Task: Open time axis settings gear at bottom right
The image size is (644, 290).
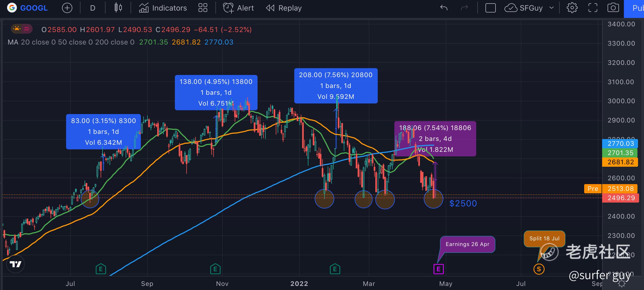Action: tap(621, 284)
